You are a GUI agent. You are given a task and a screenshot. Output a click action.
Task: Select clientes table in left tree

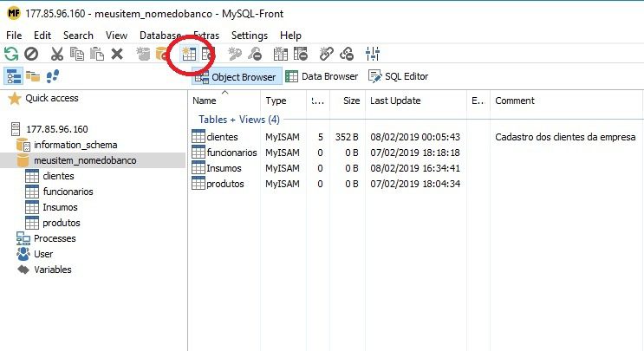pos(58,176)
